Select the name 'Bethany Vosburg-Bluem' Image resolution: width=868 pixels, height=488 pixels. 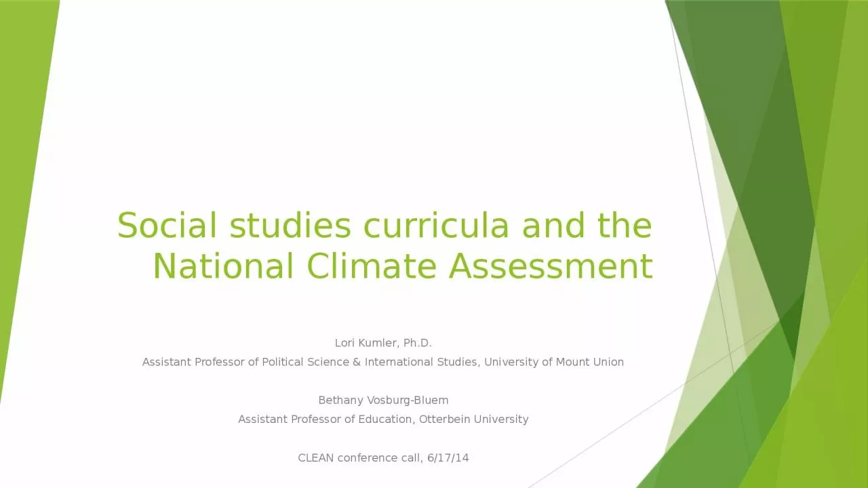coord(383,400)
